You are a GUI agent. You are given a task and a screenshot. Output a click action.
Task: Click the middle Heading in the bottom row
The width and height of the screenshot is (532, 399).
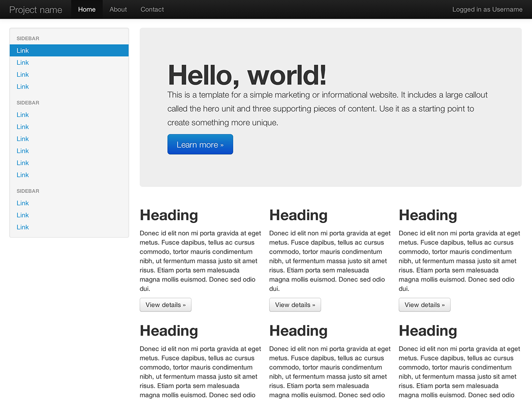click(298, 331)
